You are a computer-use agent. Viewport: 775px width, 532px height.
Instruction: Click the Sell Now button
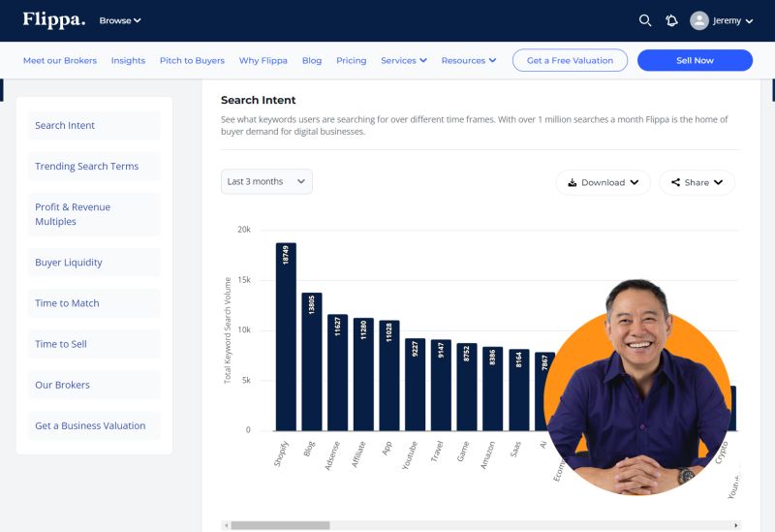[x=695, y=60]
